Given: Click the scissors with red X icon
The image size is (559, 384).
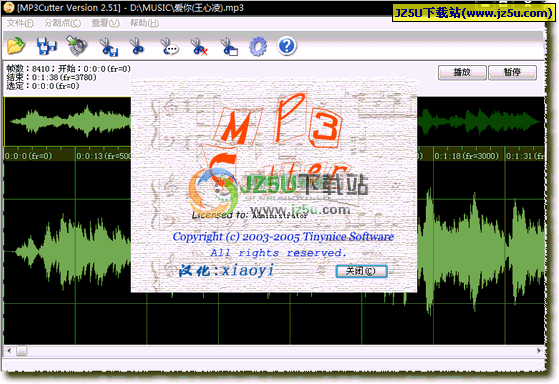Looking at the screenshot, I should click(x=199, y=47).
